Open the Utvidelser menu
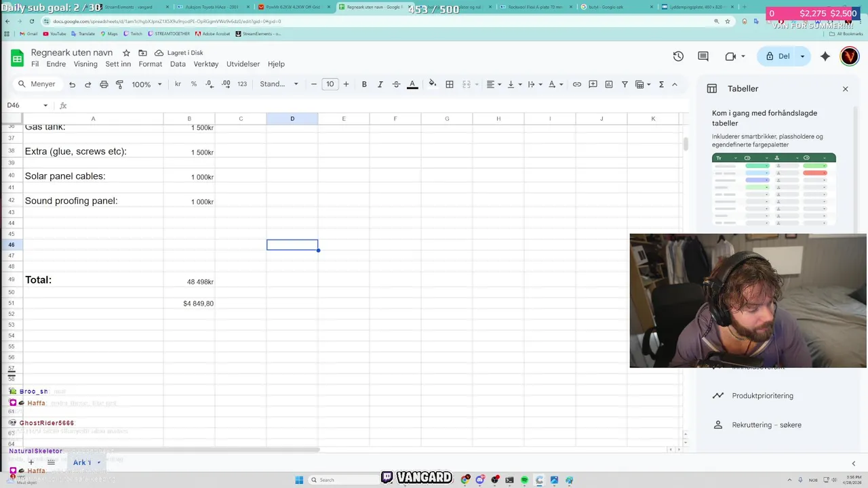 (243, 64)
